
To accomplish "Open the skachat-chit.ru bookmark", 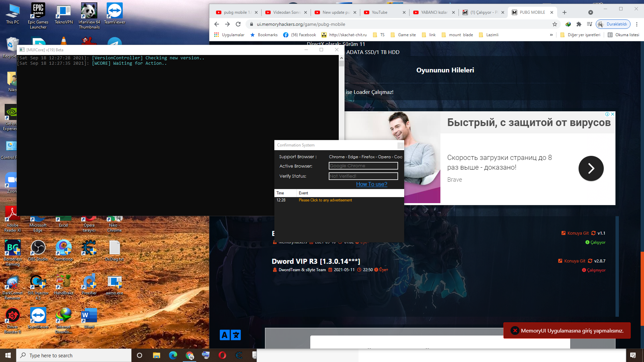I will (344, 35).
